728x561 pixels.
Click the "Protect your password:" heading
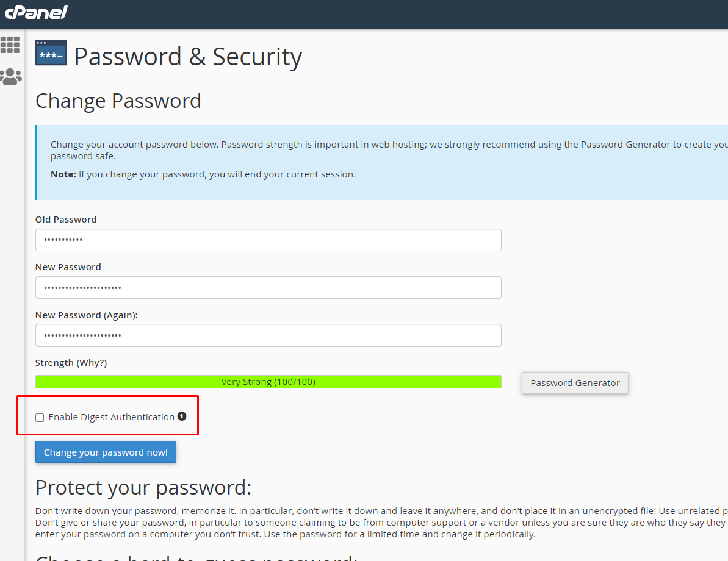tap(143, 488)
